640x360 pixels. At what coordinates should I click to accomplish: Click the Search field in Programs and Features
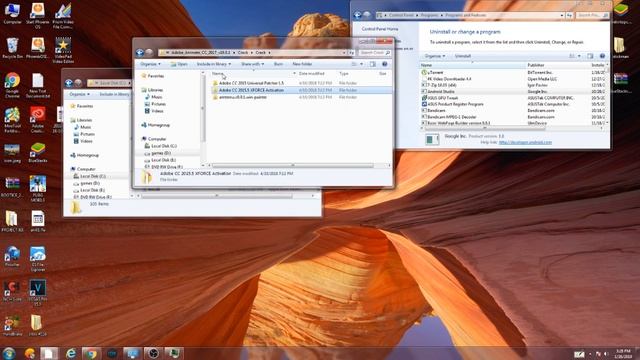point(592,15)
